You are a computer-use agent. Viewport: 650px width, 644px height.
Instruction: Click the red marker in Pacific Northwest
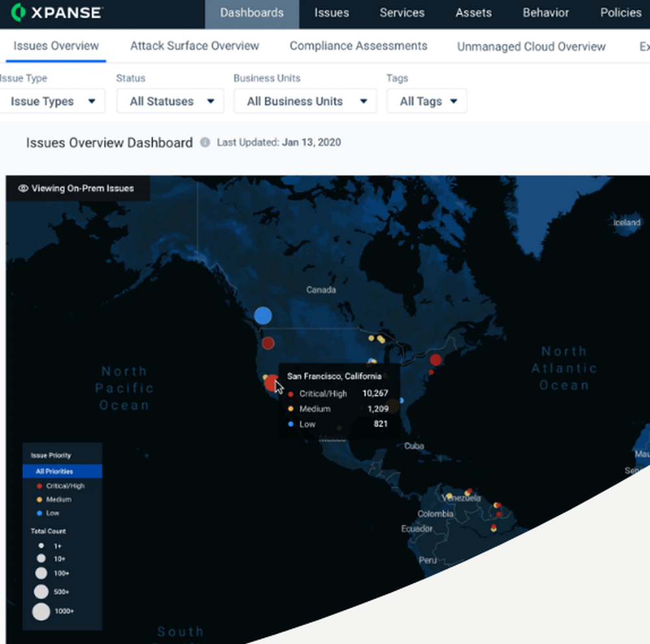268,343
